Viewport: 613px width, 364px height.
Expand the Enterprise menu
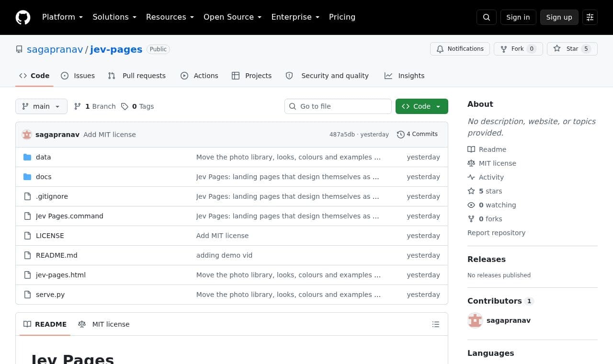pyautogui.click(x=295, y=17)
